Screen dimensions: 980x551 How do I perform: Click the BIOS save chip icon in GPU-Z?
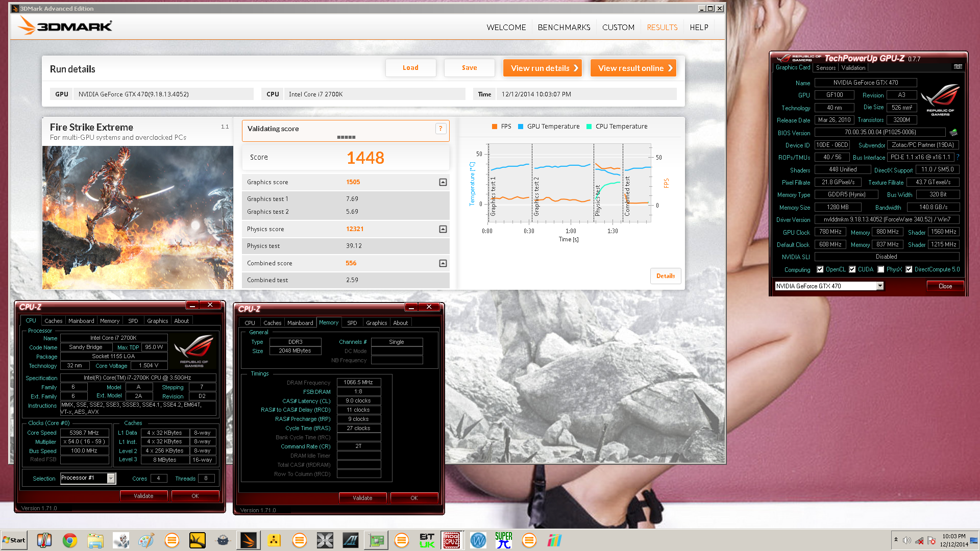(x=953, y=133)
